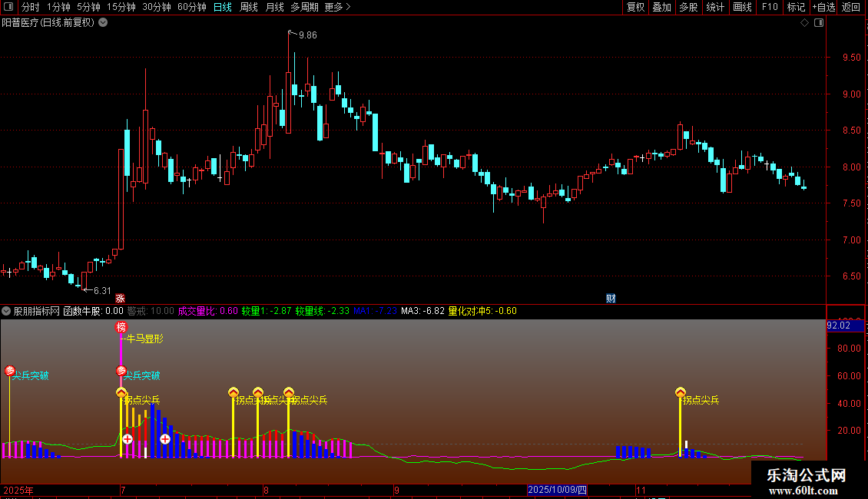Switch to 15分钟 period
Screen dimensions: 868x499
[121, 7]
